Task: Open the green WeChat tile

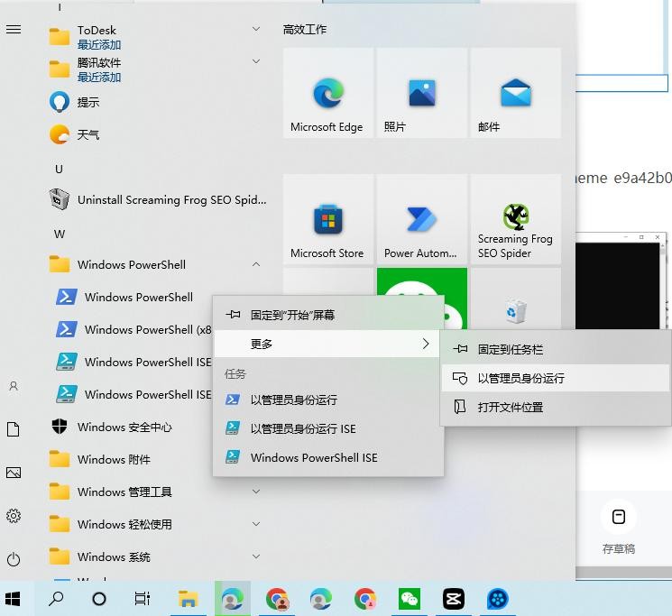Action: (422, 281)
